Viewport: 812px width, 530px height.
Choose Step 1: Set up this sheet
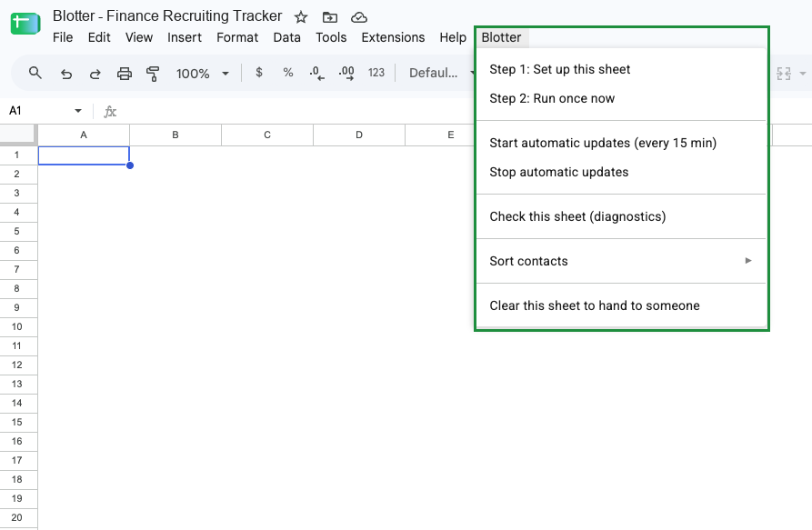(x=621, y=69)
